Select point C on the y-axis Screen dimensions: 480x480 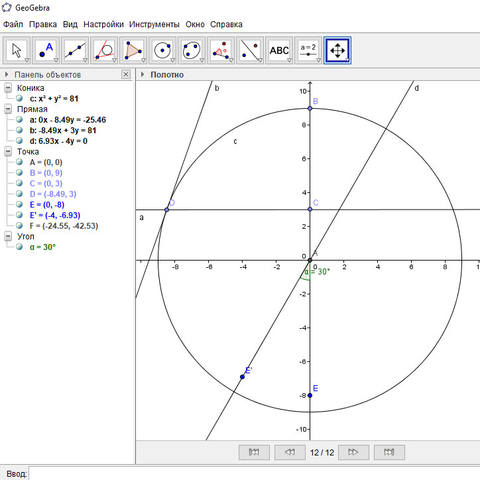310,209
